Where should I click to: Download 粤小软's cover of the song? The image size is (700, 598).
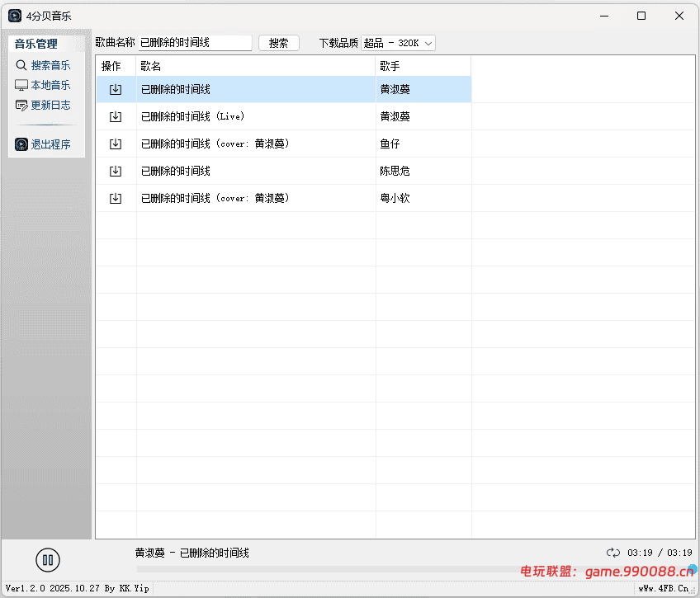(x=116, y=197)
